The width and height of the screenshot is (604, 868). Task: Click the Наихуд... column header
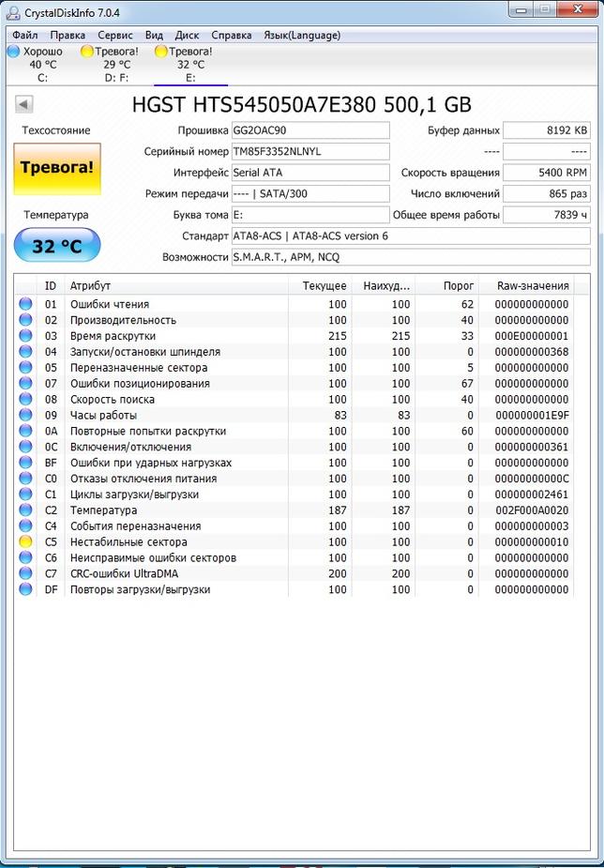tap(384, 285)
